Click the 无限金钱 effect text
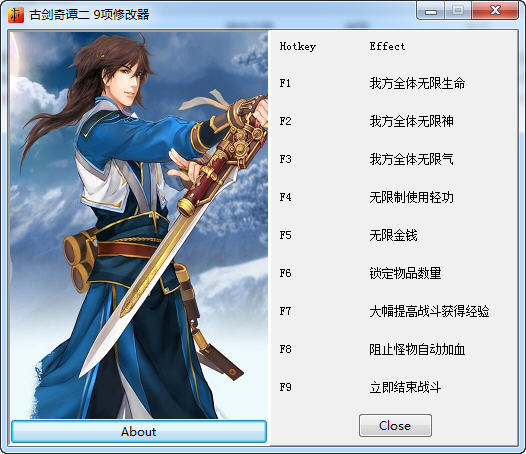Screen dimensions: 526x454 393,235
